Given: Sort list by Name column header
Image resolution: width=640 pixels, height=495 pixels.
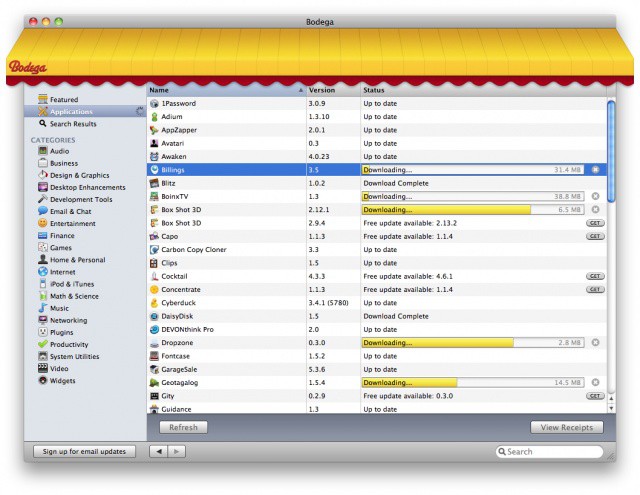Looking at the screenshot, I should 225,90.
